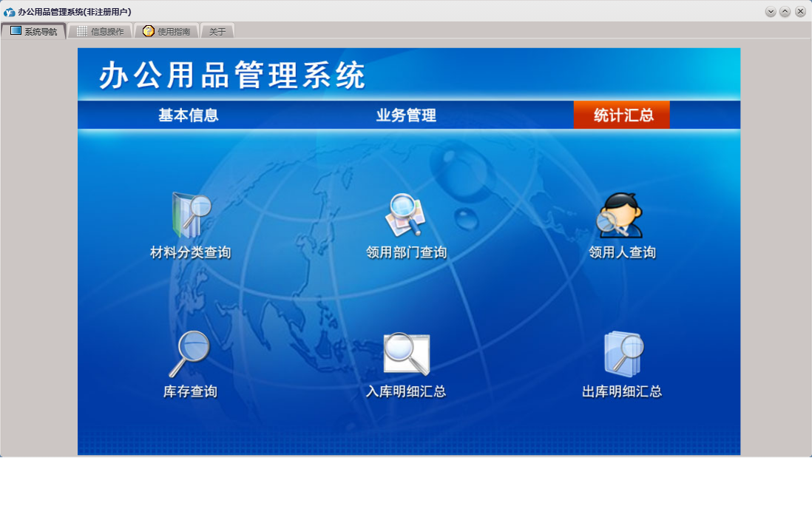The image size is (812, 526).
Task: Open the 领用部门查询 magnifier icon
Action: point(405,215)
